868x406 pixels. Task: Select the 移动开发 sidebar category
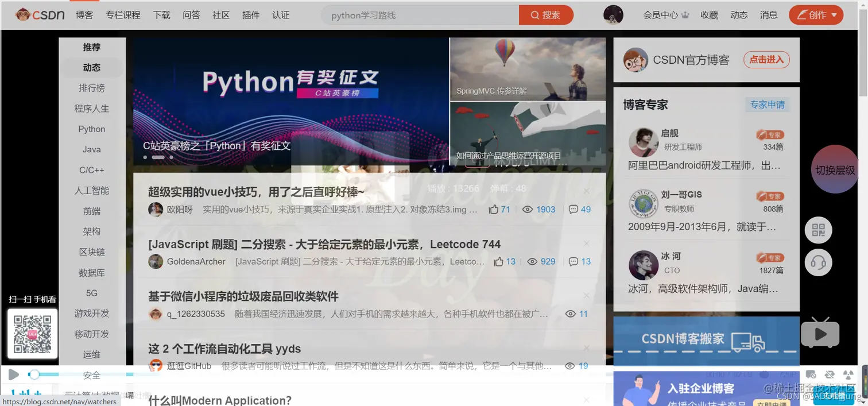pos(92,334)
